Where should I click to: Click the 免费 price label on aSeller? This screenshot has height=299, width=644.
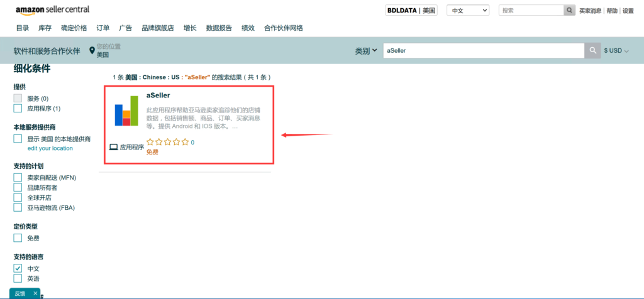click(152, 152)
